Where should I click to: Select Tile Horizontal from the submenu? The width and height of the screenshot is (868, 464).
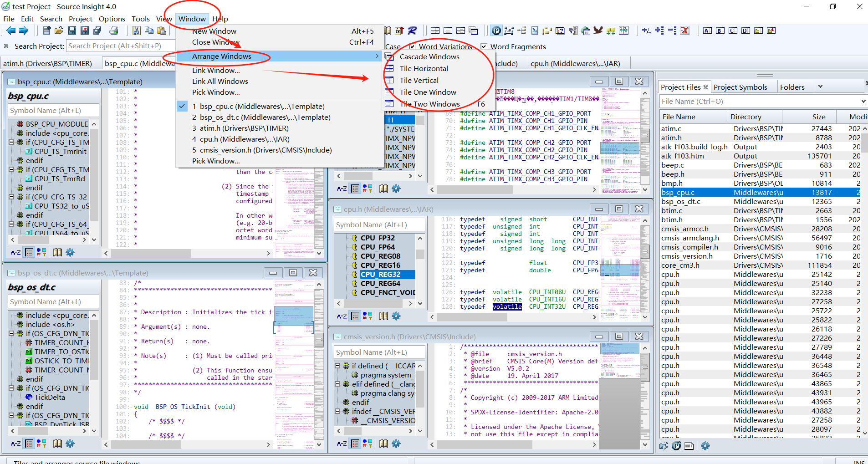(x=424, y=68)
